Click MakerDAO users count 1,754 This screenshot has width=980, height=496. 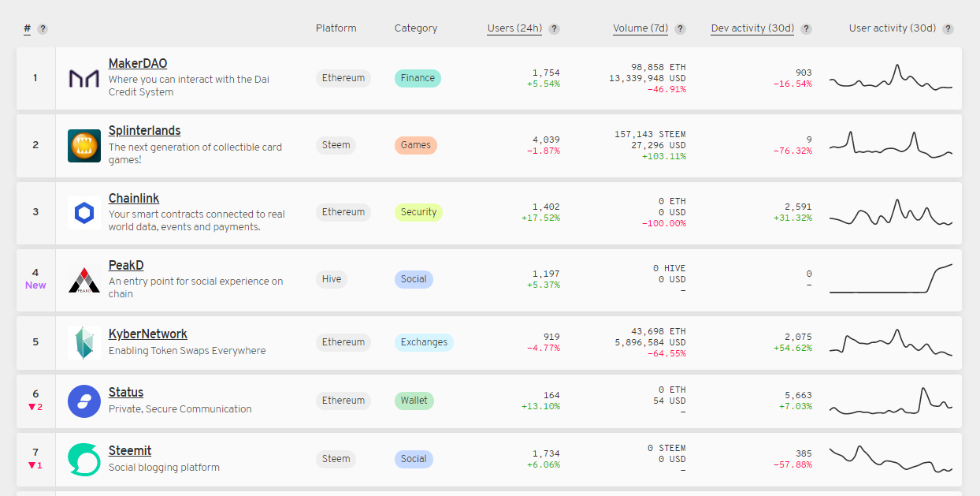546,73
